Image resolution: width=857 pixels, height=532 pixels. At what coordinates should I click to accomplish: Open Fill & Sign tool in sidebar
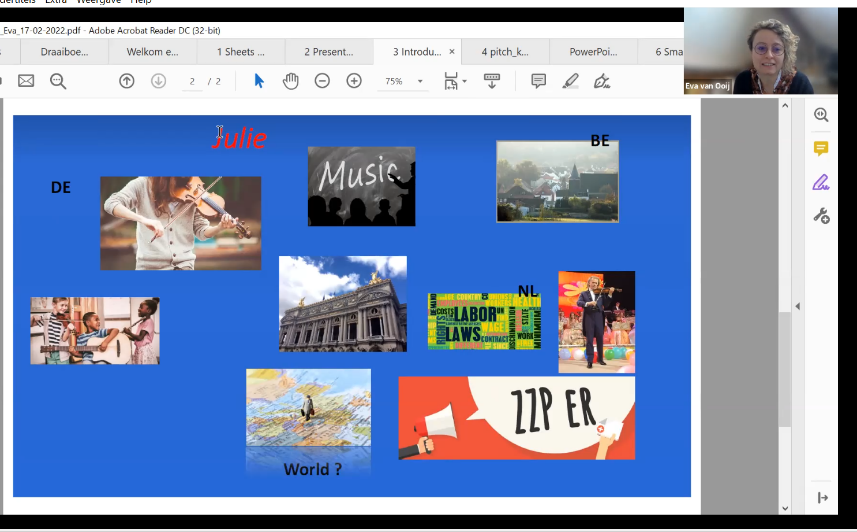pyautogui.click(x=821, y=182)
